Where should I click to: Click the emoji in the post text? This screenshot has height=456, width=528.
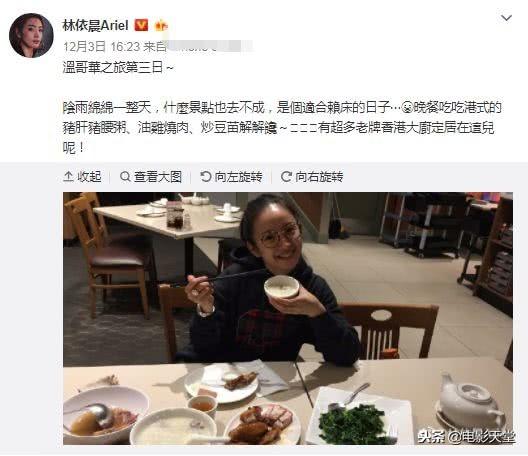(x=408, y=108)
